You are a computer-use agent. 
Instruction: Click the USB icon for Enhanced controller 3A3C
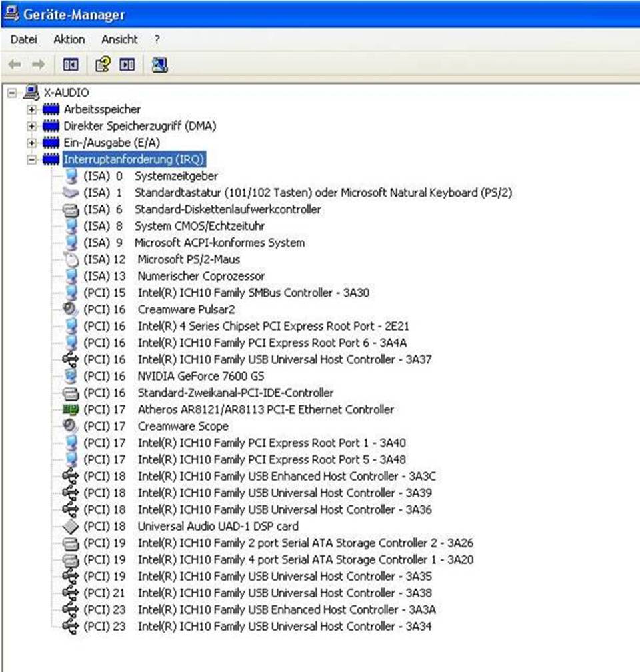tap(70, 476)
